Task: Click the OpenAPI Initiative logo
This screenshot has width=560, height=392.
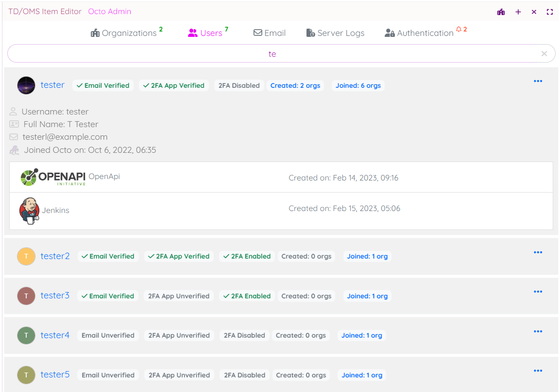Action: point(53,177)
